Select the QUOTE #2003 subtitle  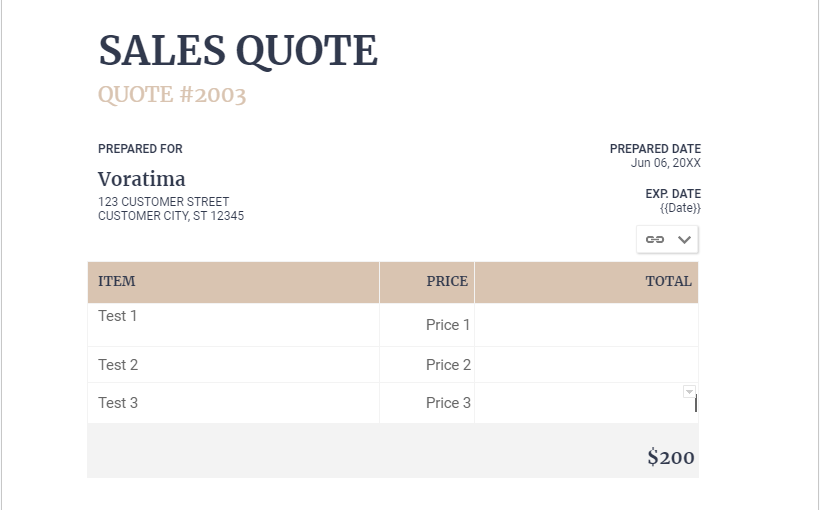(x=172, y=95)
